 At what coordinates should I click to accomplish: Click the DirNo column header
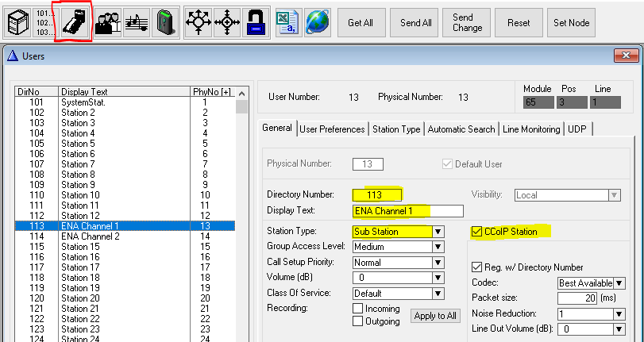pyautogui.click(x=37, y=91)
